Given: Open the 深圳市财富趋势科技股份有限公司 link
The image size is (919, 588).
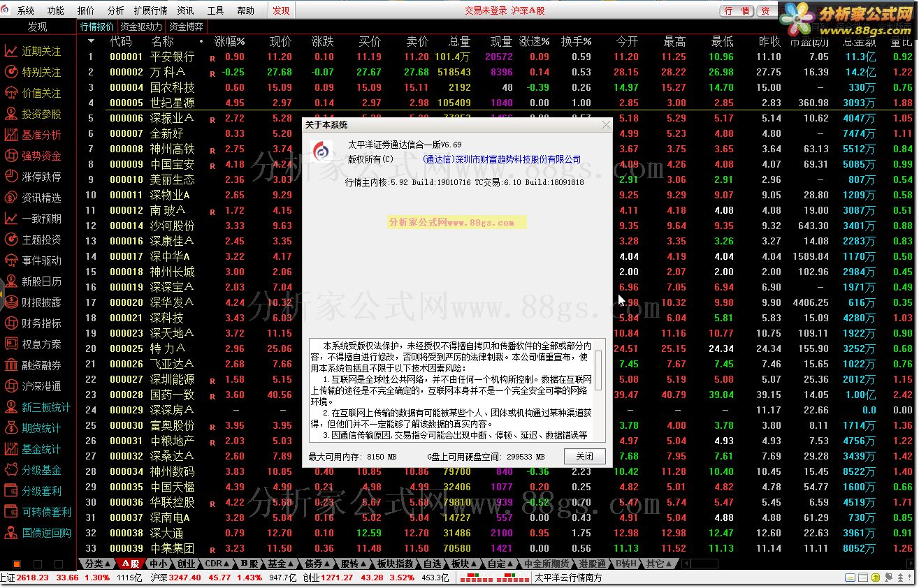Looking at the screenshot, I should 502,159.
